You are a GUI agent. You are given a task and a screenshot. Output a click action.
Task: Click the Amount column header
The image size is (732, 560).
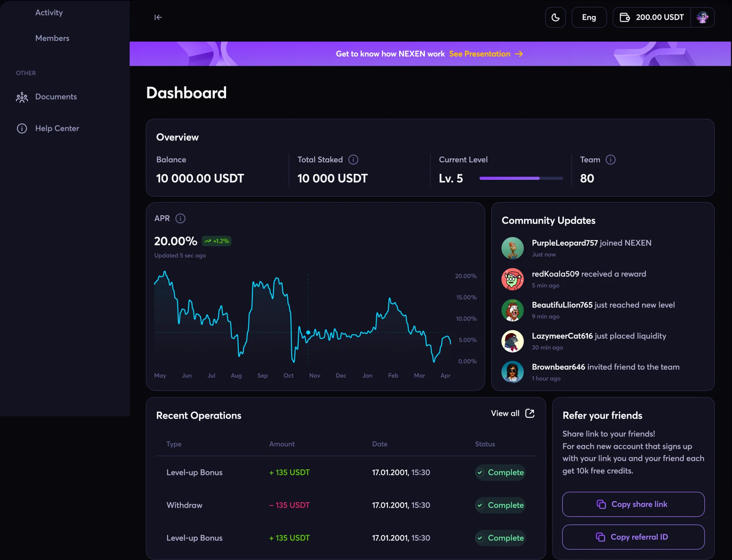(282, 444)
